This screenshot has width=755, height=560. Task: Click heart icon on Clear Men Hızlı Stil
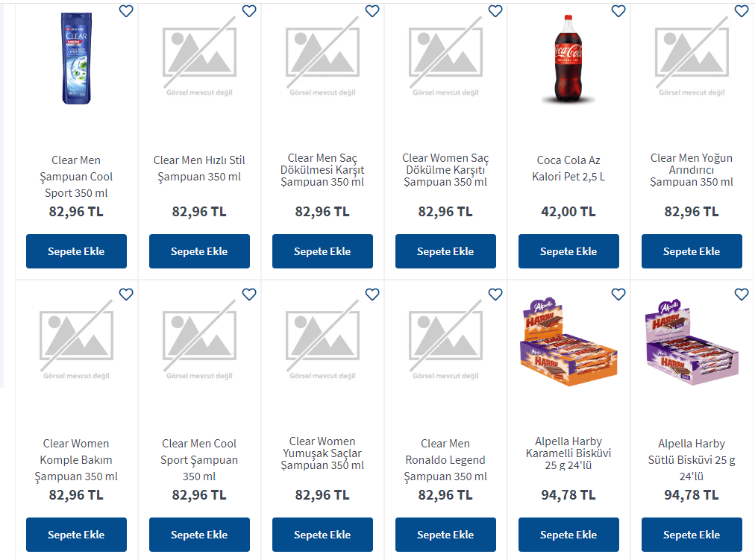(x=249, y=11)
